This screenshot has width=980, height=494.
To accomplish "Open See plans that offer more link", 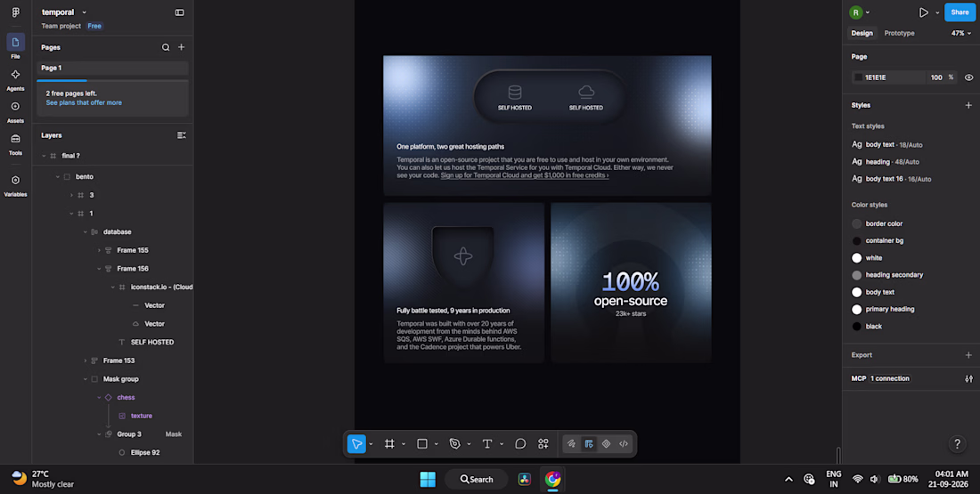I will pos(84,102).
